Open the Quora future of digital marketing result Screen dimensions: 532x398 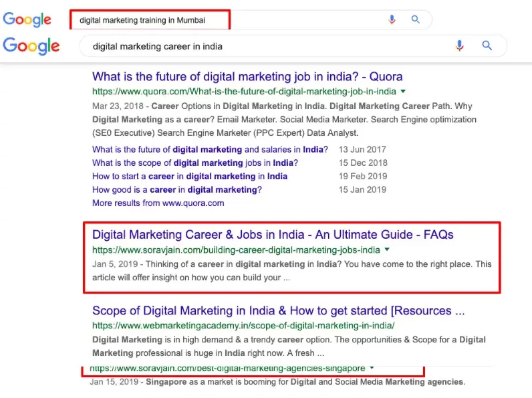(x=247, y=76)
